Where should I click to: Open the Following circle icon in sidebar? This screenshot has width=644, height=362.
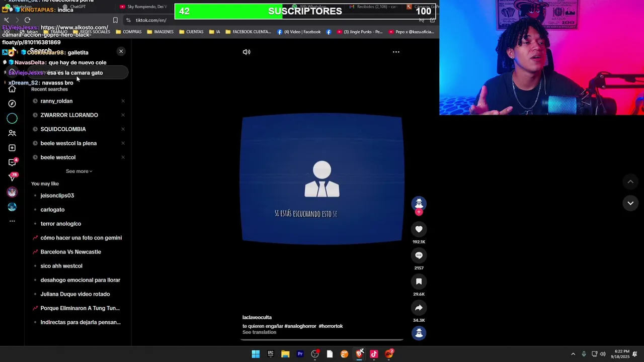12,118
